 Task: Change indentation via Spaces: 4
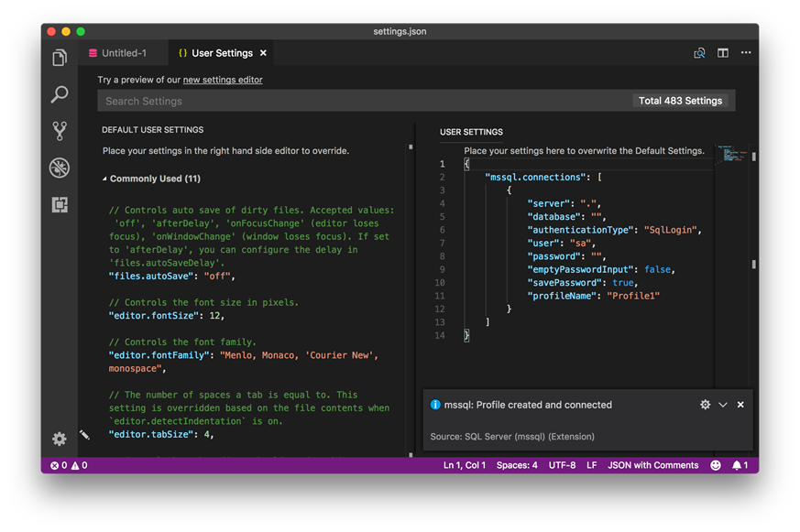click(x=517, y=465)
